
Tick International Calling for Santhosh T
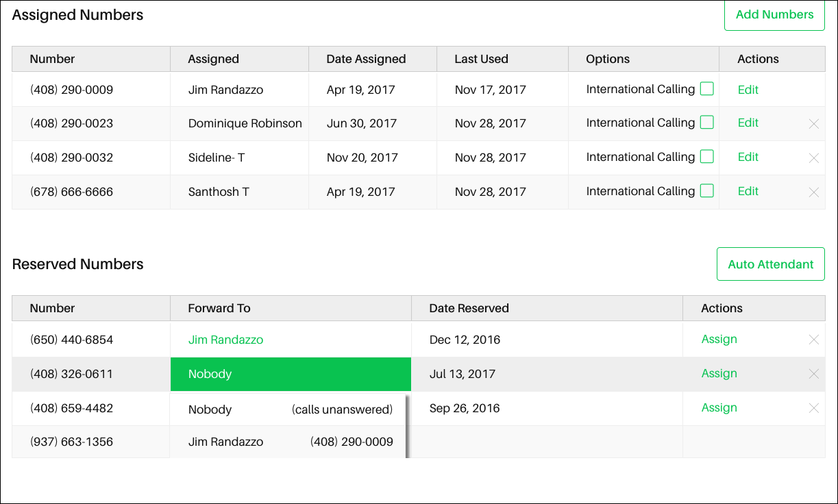click(x=707, y=191)
